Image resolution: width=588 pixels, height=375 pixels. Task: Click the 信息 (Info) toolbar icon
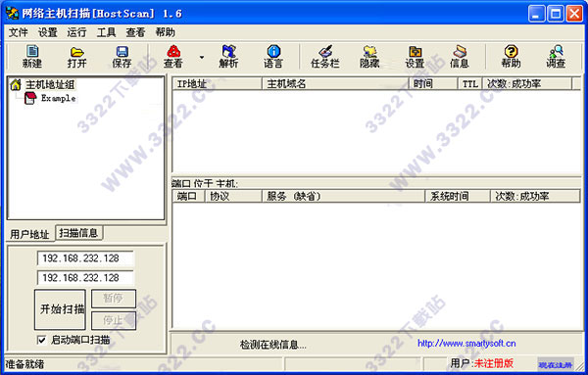(460, 51)
